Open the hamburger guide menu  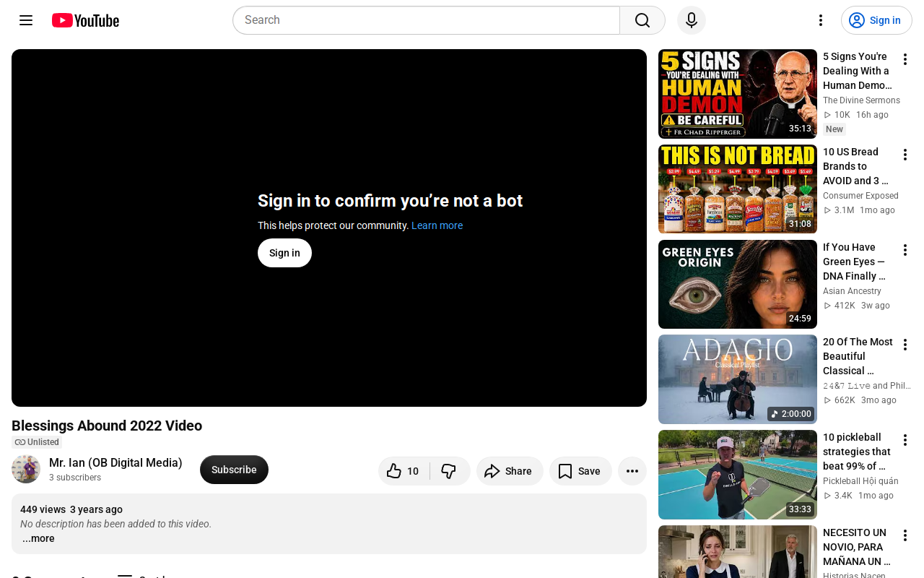(x=26, y=20)
